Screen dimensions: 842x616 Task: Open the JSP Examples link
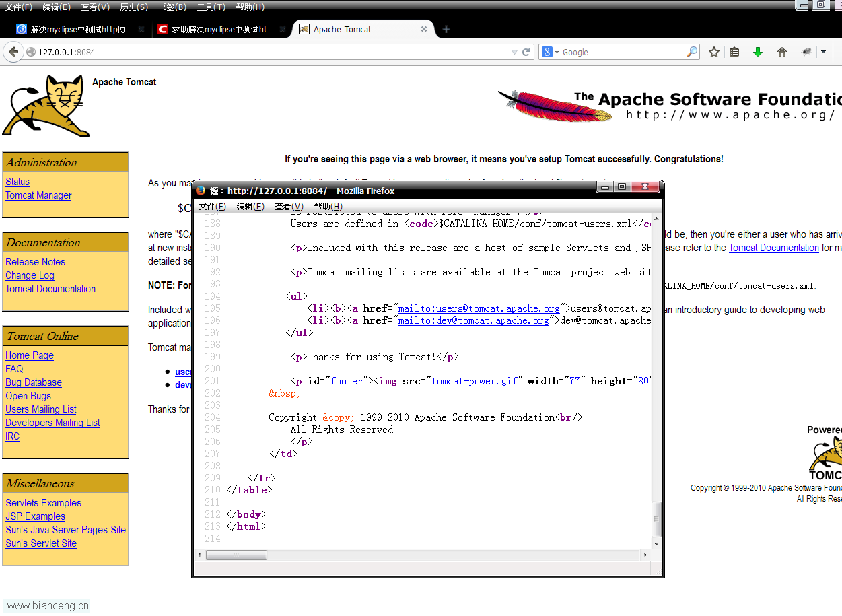[x=35, y=516]
